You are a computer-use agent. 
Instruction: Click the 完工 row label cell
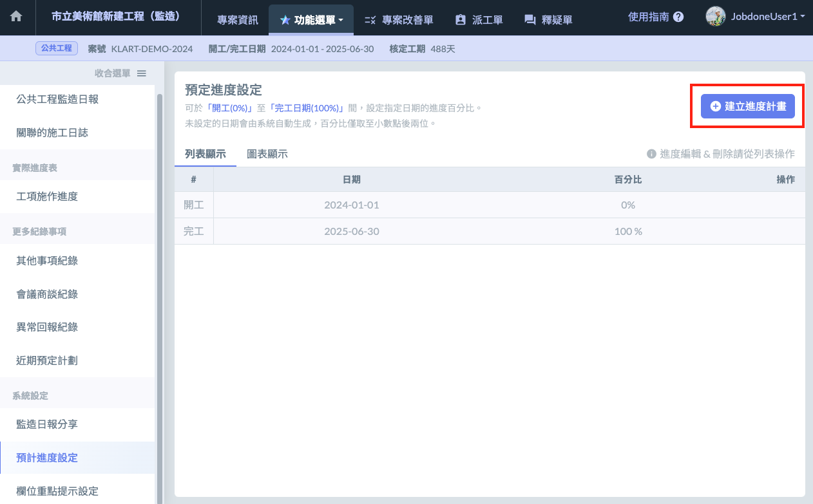point(194,231)
